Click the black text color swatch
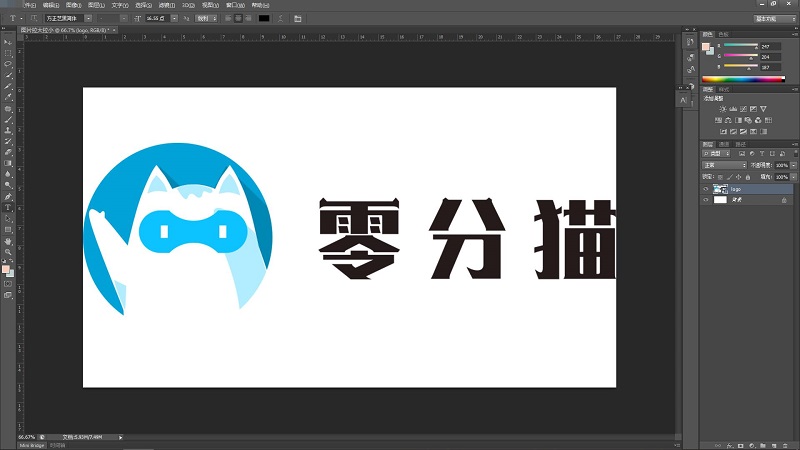Image resolution: width=800 pixels, height=450 pixels. (x=264, y=18)
